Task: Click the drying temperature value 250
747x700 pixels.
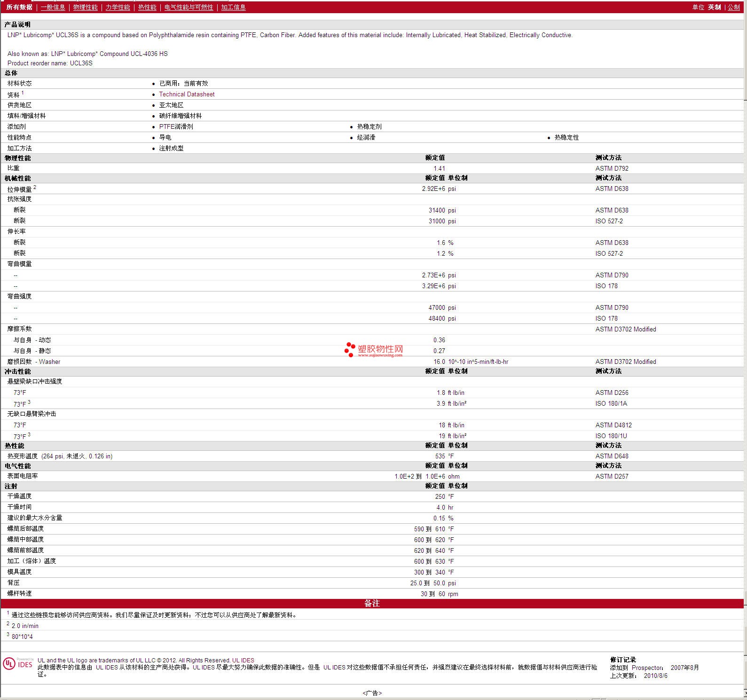Action: point(440,496)
